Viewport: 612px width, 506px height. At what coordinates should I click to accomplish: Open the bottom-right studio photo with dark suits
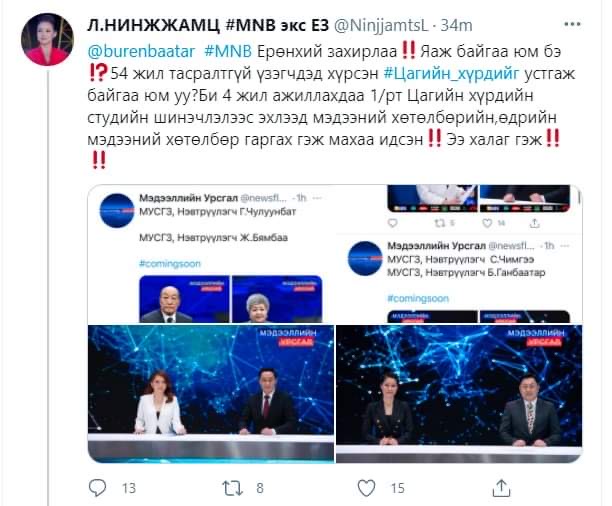coord(459,394)
